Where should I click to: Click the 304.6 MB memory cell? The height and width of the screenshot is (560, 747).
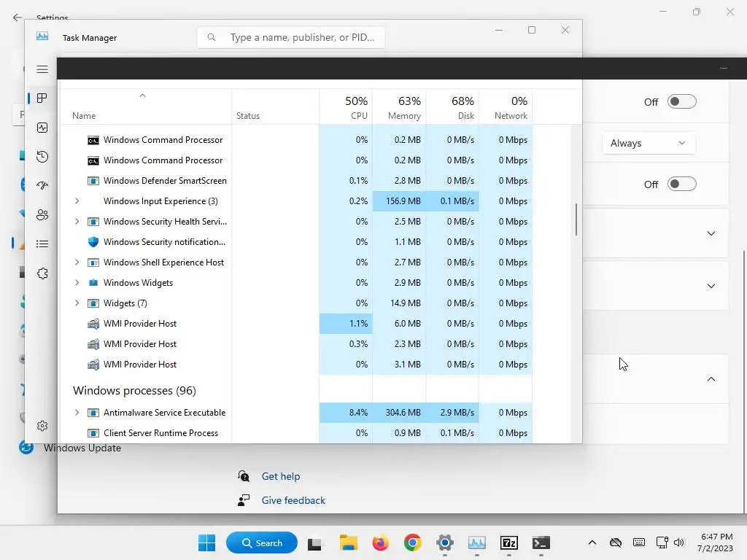(399, 413)
